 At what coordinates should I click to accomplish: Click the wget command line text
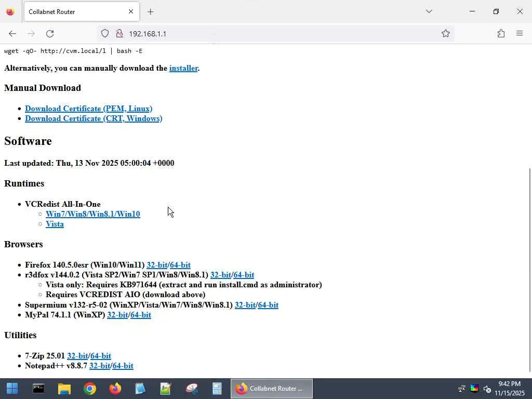pyautogui.click(x=73, y=51)
